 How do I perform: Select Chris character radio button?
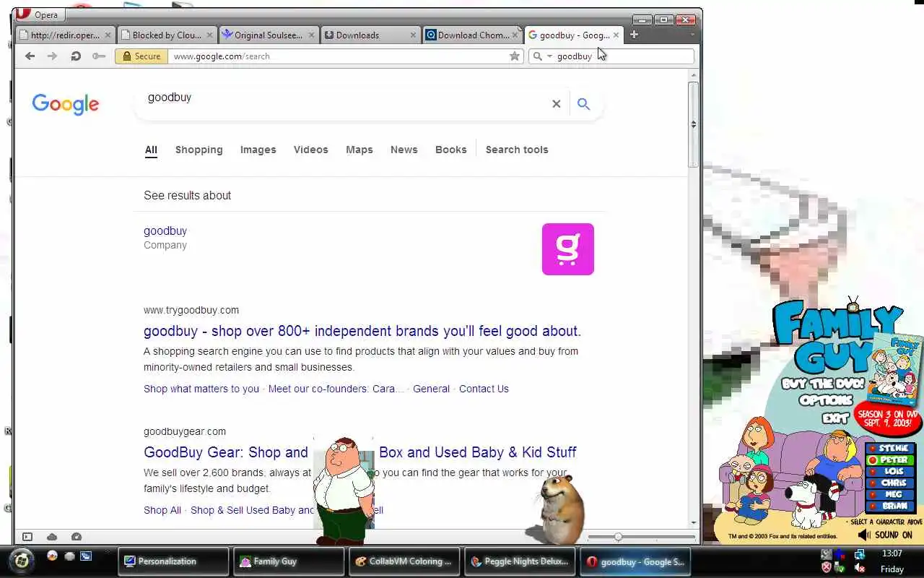873,483
